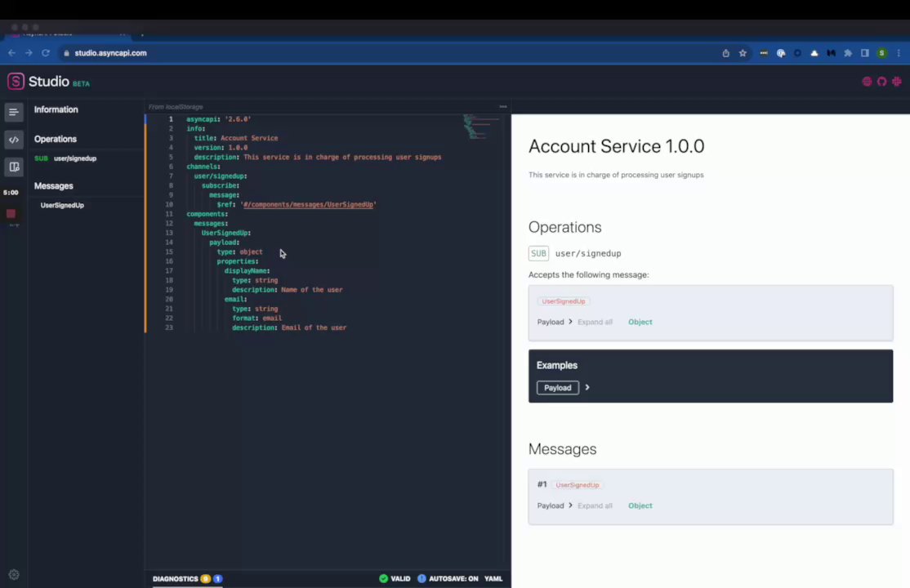The width and height of the screenshot is (910, 588).
Task: Click the cloud extension icon in toolbar
Action: 814,53
